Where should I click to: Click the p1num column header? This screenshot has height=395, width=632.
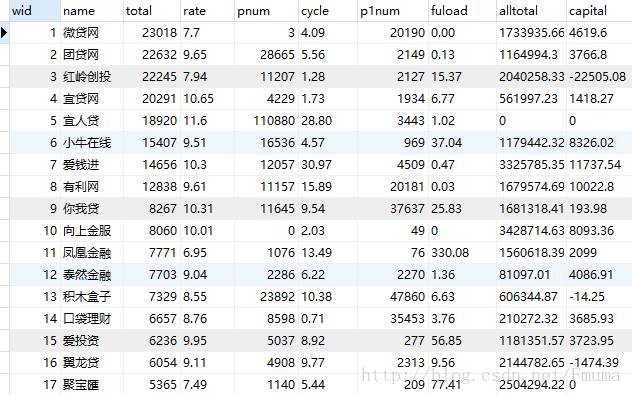(393, 11)
